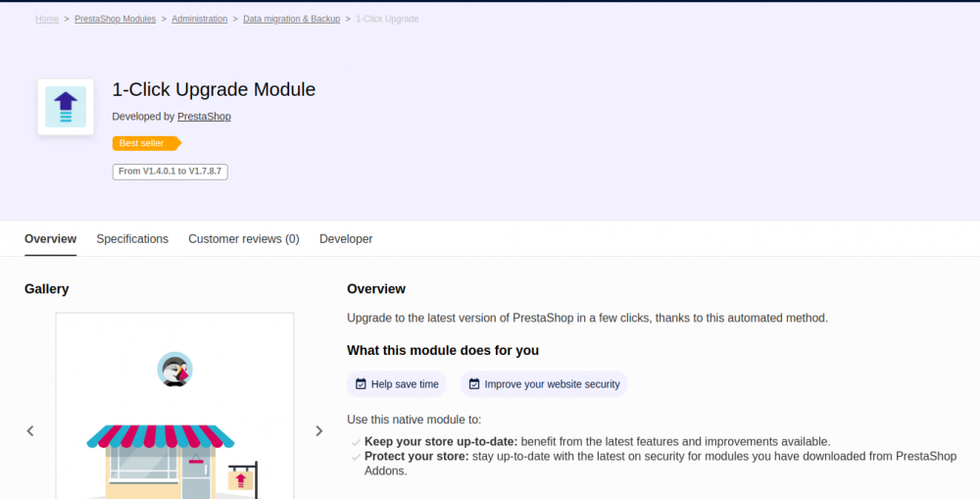Click the Help save time pill
The width and height of the screenshot is (980, 499).
396,384
